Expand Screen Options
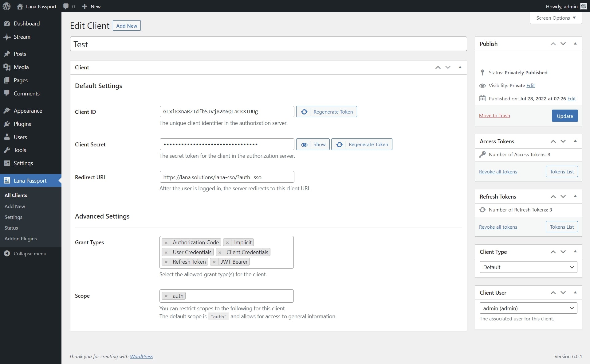590x364 pixels. [x=556, y=18]
